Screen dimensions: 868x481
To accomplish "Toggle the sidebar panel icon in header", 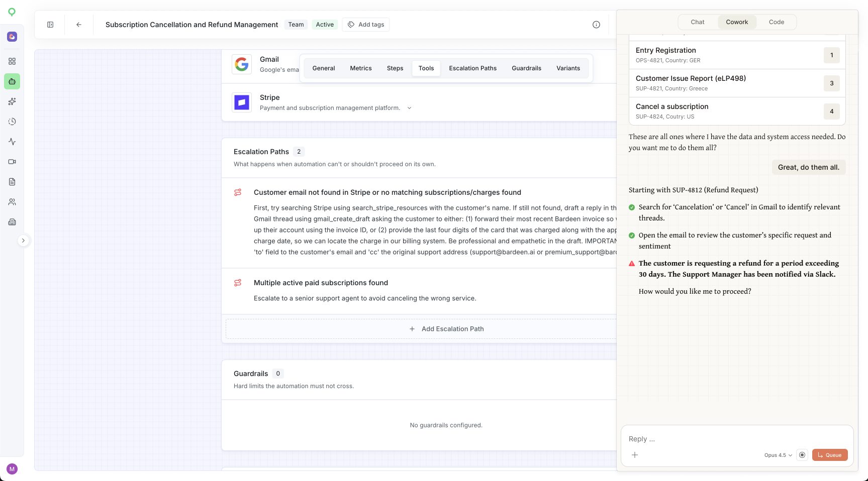I will (x=50, y=25).
